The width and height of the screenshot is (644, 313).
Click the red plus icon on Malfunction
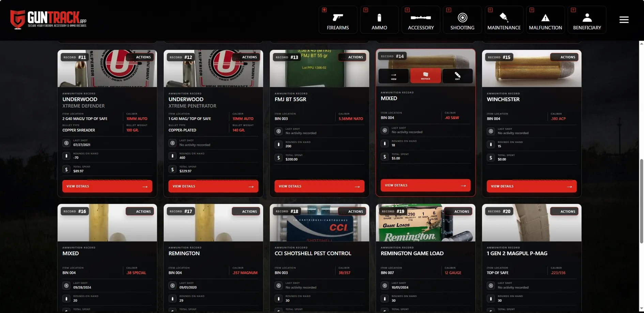coord(532,10)
